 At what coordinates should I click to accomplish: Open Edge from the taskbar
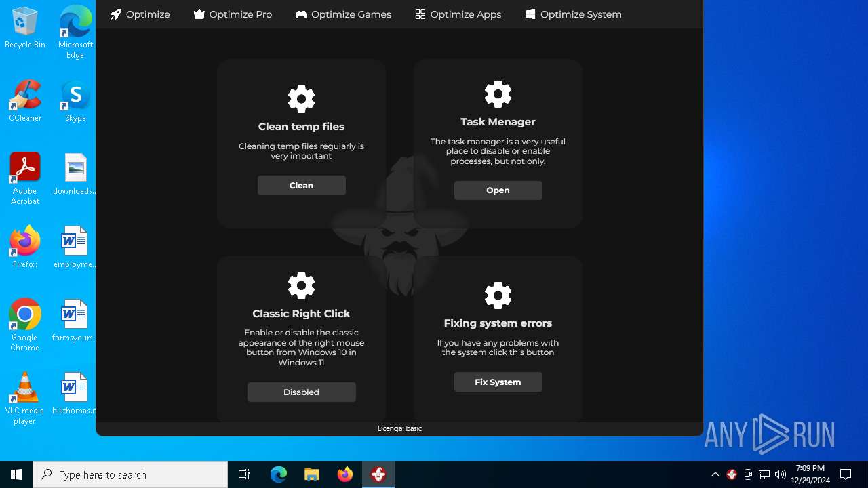point(279,474)
